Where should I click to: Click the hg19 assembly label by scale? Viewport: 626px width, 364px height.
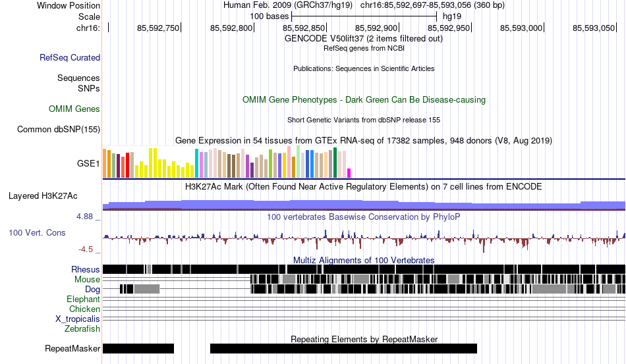tap(452, 16)
